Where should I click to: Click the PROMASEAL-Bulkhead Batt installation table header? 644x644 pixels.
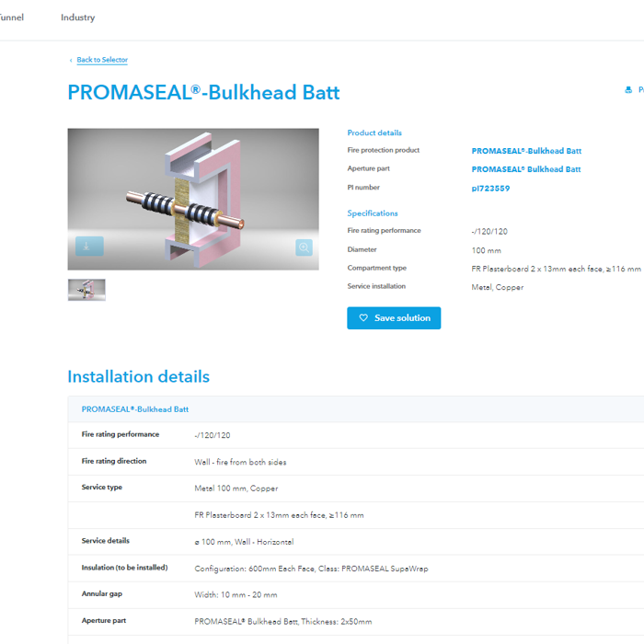(135, 409)
